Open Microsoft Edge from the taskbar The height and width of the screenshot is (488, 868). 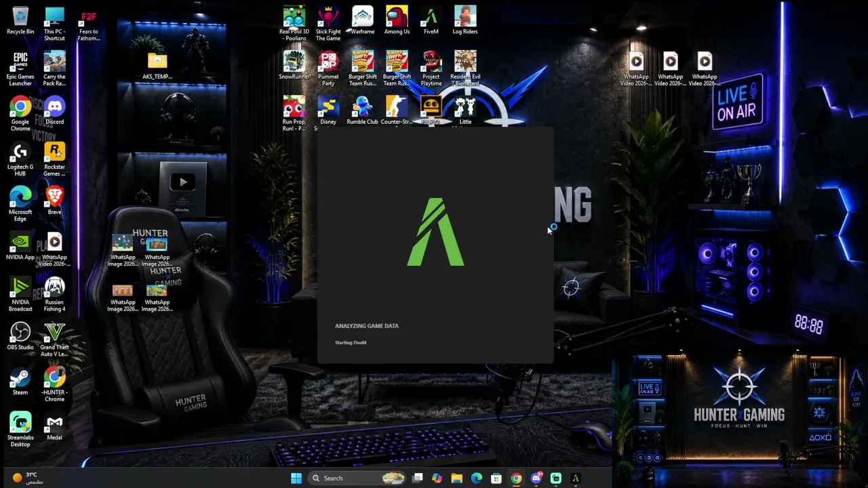tap(477, 478)
